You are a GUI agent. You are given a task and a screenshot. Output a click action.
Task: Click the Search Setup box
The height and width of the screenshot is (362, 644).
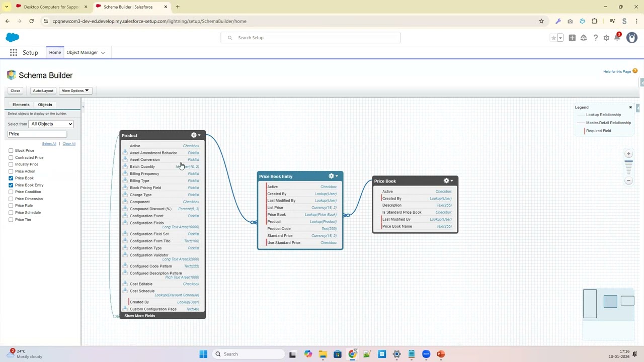[310, 38]
